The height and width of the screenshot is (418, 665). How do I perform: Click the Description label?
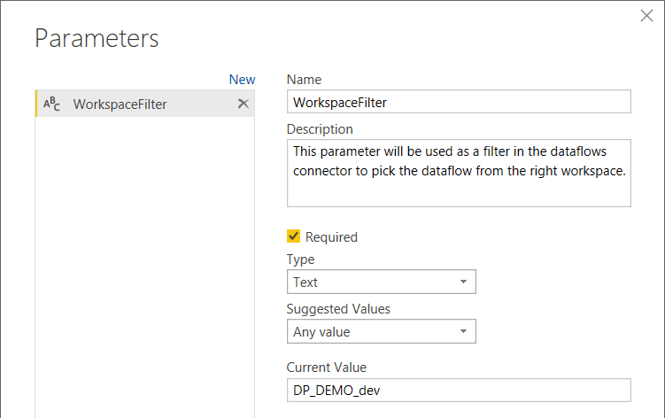[320, 129]
